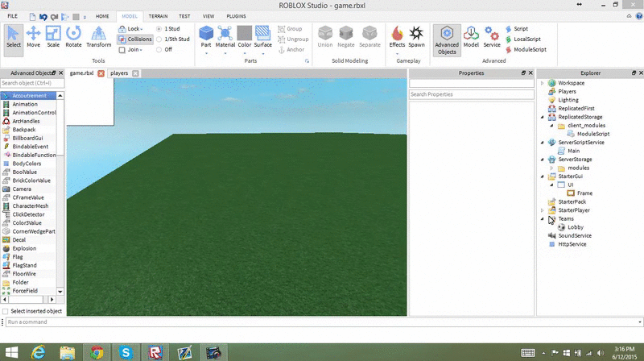The width and height of the screenshot is (644, 361).
Task: Open the Material picker
Action: point(225,36)
